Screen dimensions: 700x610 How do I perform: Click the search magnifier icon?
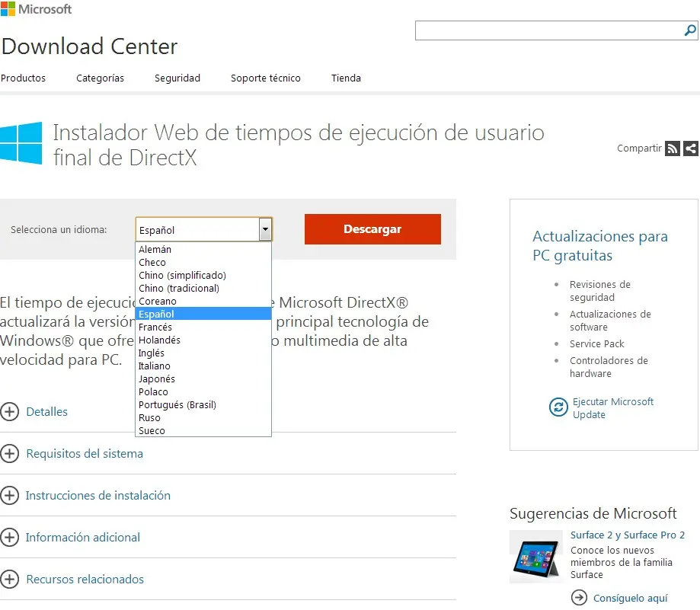click(690, 30)
